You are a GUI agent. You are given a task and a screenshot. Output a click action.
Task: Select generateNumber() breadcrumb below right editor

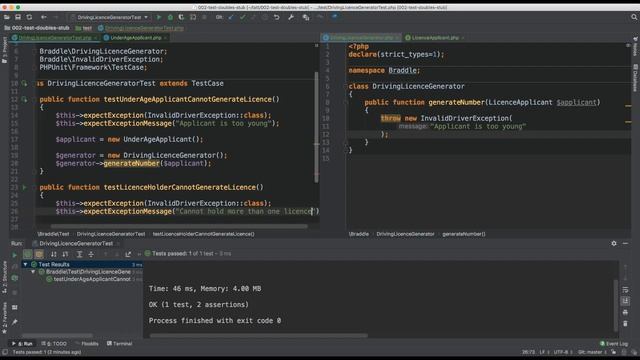464,234
